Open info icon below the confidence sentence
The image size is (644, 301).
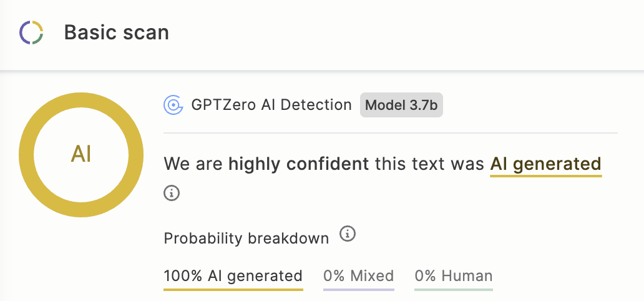[x=172, y=192]
